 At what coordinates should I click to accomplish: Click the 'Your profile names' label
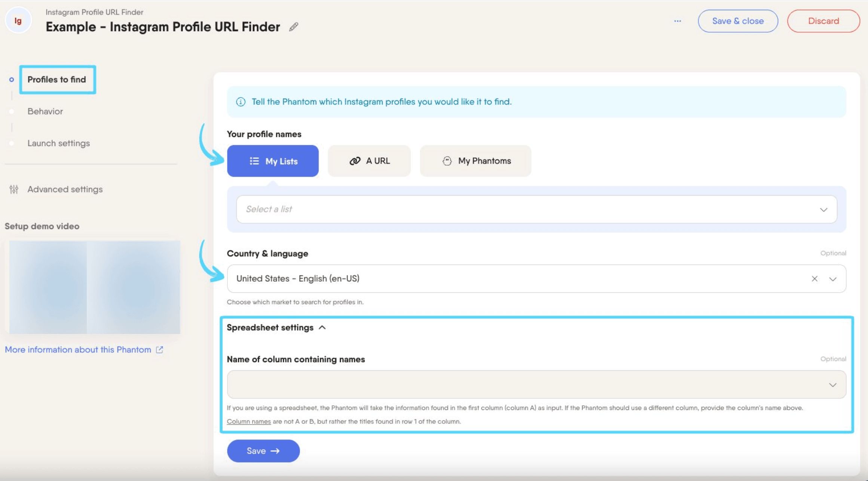coord(264,134)
